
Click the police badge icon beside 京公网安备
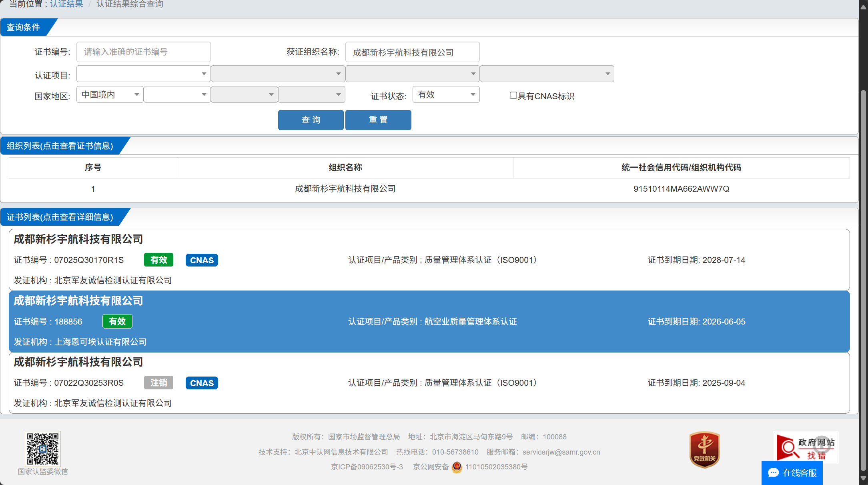point(457,467)
